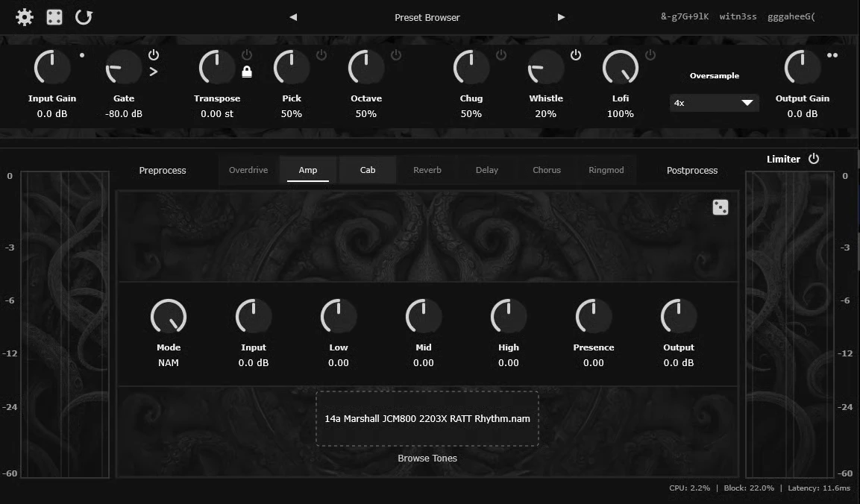
Task: Toggle the Whistle power button
Action: click(x=575, y=54)
